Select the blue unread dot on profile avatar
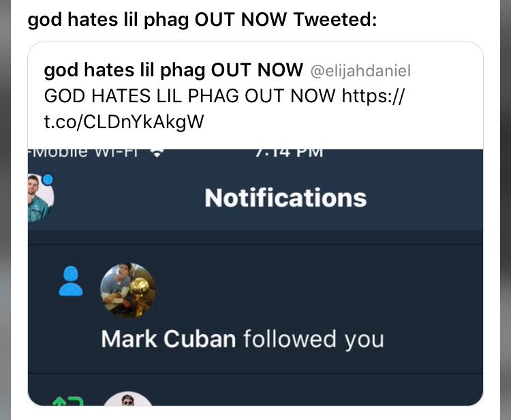This screenshot has height=420, width=511. [48, 180]
